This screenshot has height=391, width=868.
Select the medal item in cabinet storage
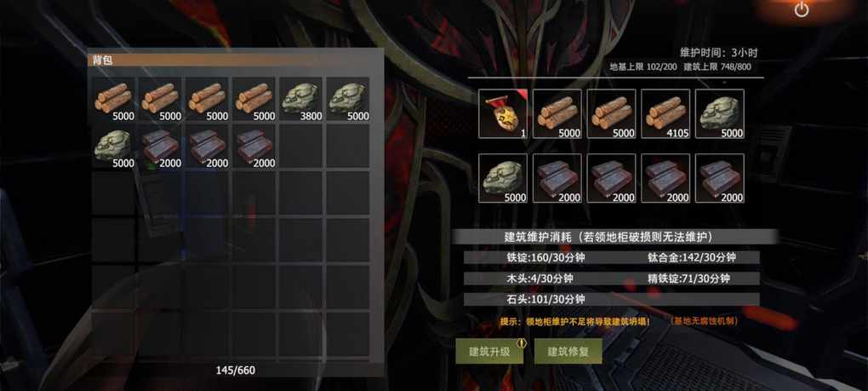point(502,113)
